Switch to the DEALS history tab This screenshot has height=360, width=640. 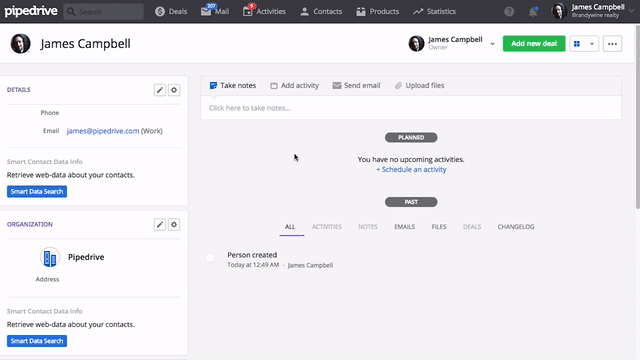pyautogui.click(x=472, y=227)
